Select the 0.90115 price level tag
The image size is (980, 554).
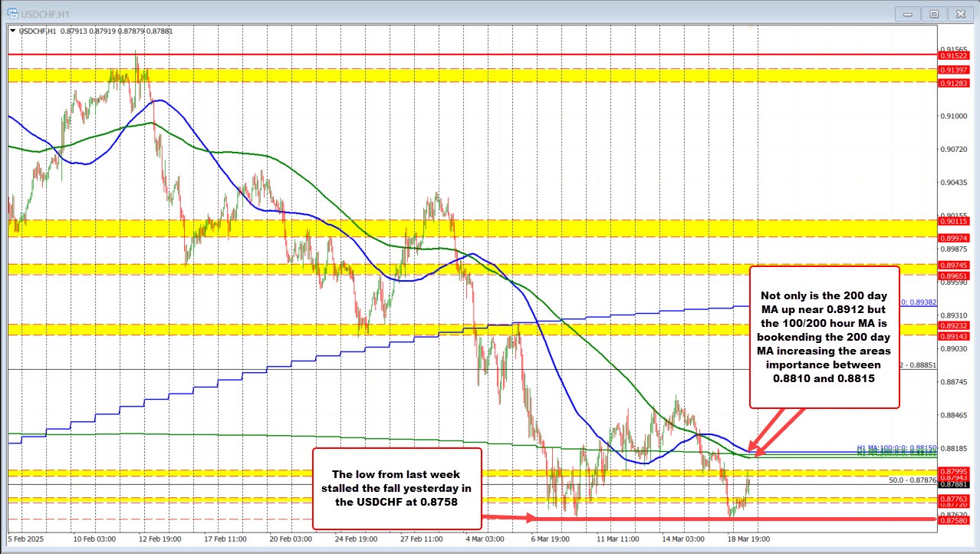click(x=955, y=221)
